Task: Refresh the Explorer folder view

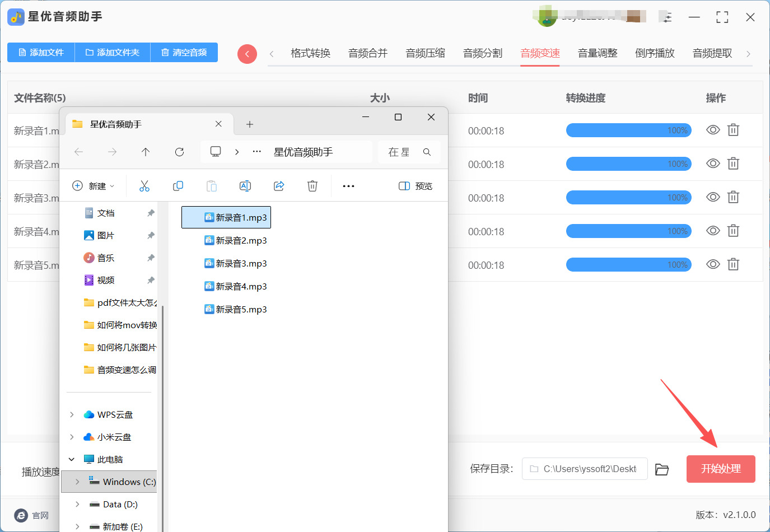Action: point(179,152)
